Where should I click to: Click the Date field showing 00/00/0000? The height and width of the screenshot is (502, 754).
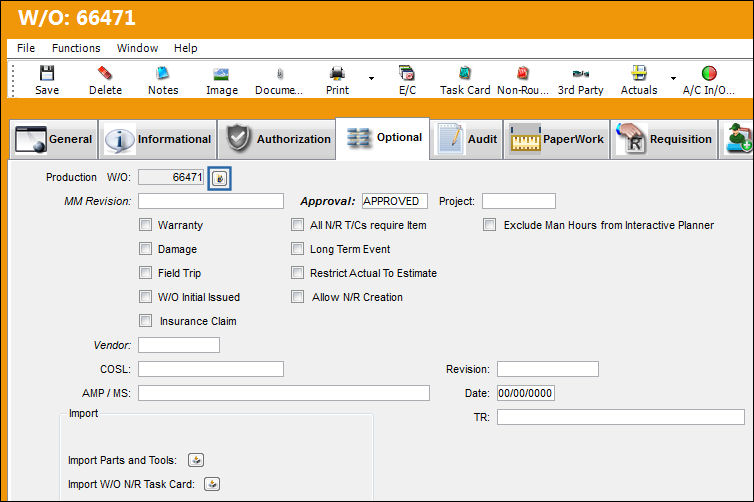pos(526,393)
